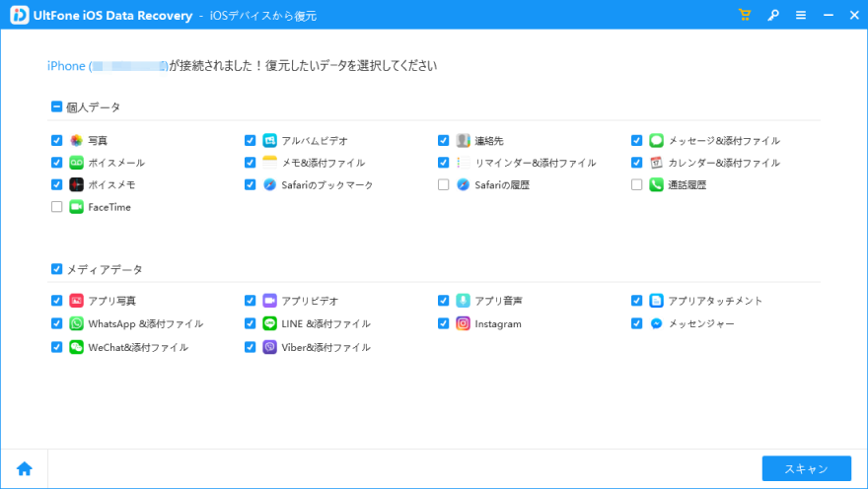The height and width of the screenshot is (489, 868).
Task: Uncheck the 写真 checkbox
Action: [56, 141]
